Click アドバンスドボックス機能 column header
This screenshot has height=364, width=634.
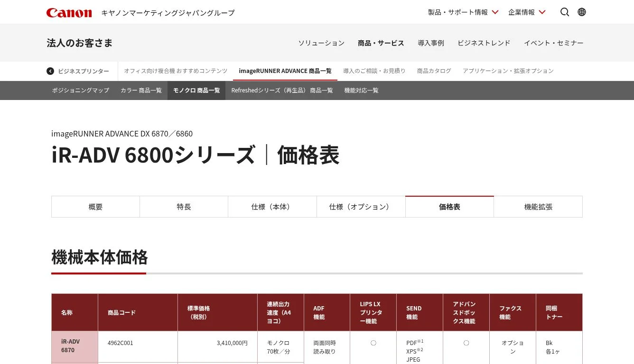466,312
